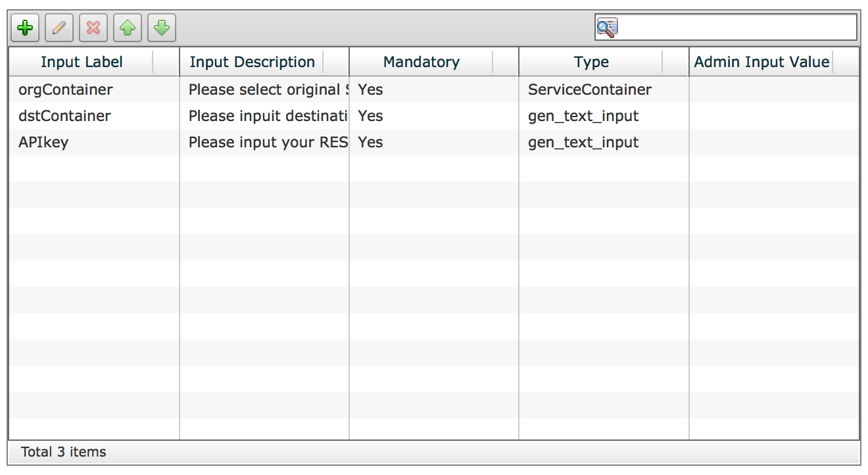Click the 'Please input your RES' description cell
The image size is (868, 475).
coord(264,142)
